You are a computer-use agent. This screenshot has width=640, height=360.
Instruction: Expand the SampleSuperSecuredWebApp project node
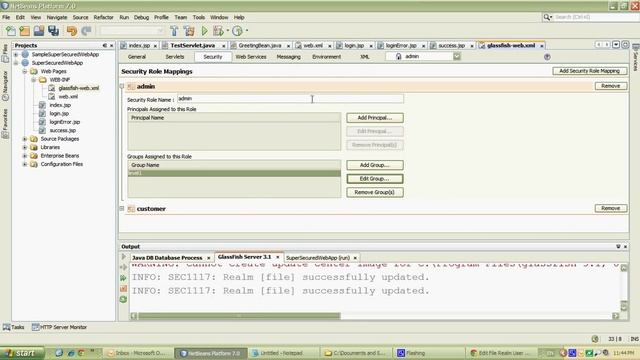click(16, 54)
